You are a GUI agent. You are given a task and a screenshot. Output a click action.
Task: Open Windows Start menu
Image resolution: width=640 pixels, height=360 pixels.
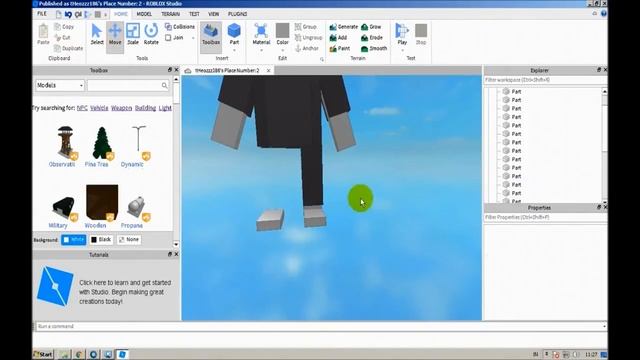pos(43,354)
